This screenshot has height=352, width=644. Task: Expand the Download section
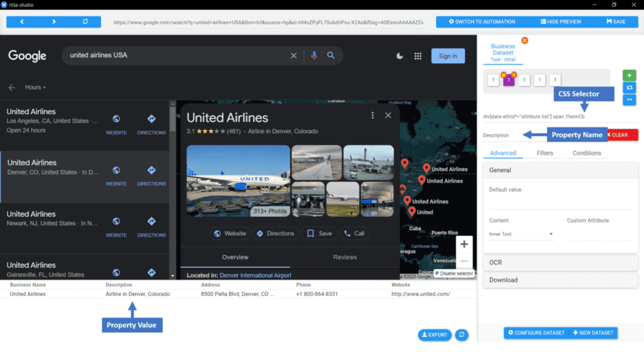pos(560,280)
